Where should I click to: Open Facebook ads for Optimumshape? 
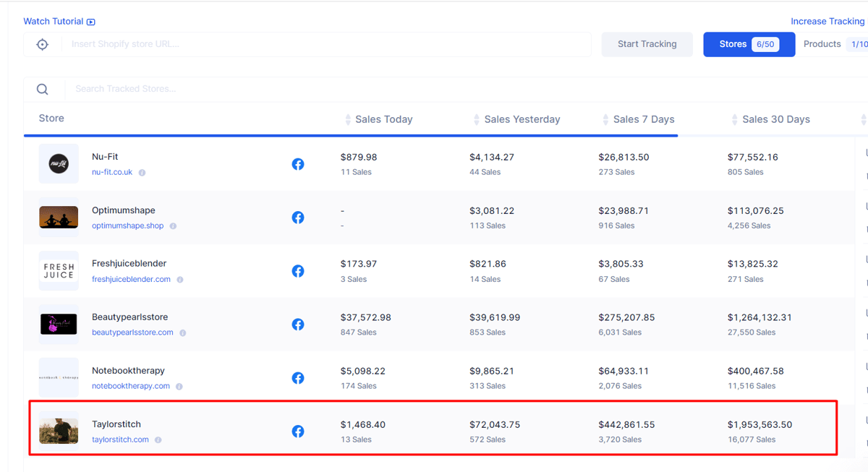[x=298, y=218]
